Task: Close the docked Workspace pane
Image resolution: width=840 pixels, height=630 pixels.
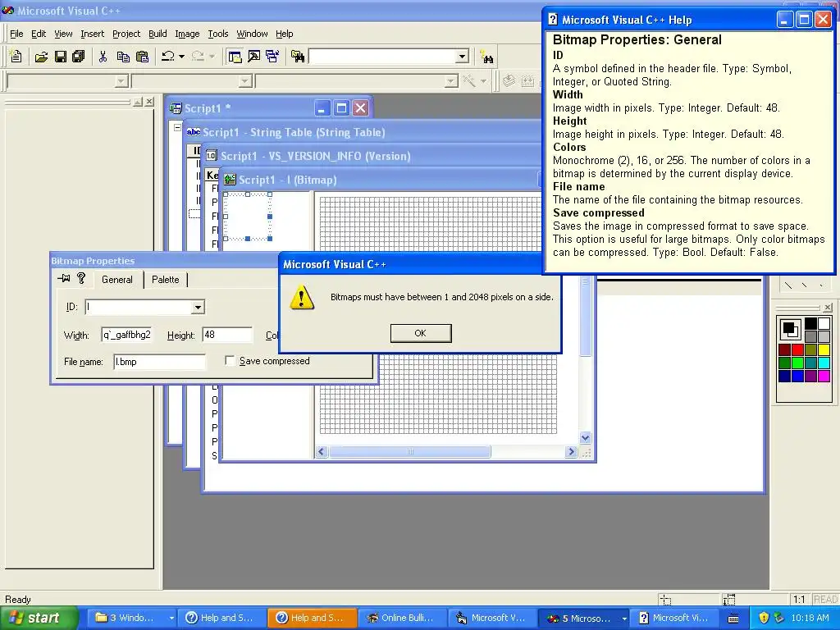Action: click(x=149, y=102)
